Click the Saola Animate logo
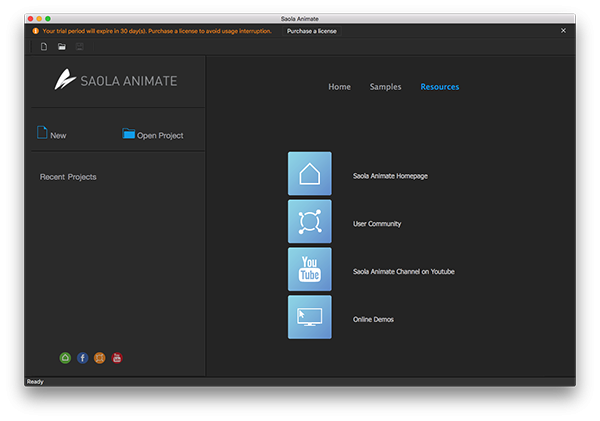 [116, 80]
